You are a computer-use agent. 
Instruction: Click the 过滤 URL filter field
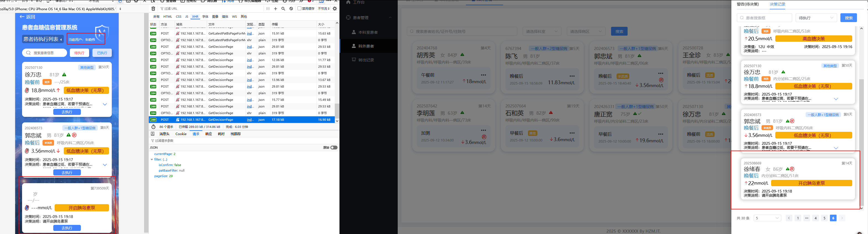211,9
